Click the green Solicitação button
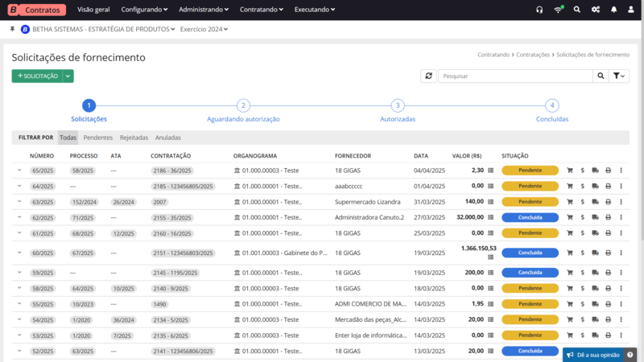 [x=37, y=76]
